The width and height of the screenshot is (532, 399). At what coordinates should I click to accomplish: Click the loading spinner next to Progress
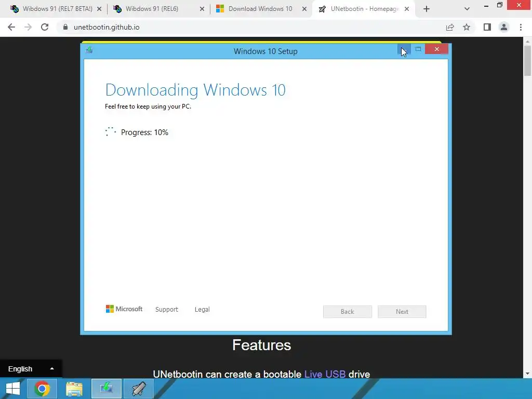tap(111, 132)
